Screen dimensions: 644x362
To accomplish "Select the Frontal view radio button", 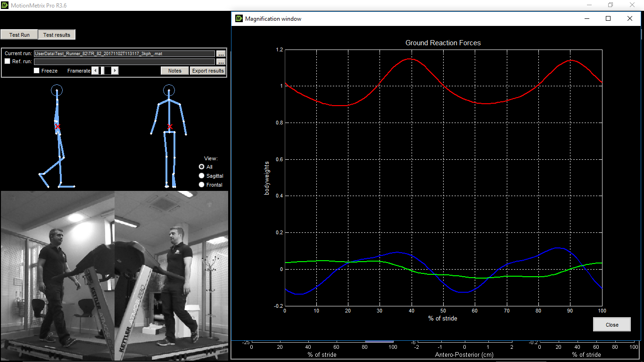I will pyautogui.click(x=201, y=184).
